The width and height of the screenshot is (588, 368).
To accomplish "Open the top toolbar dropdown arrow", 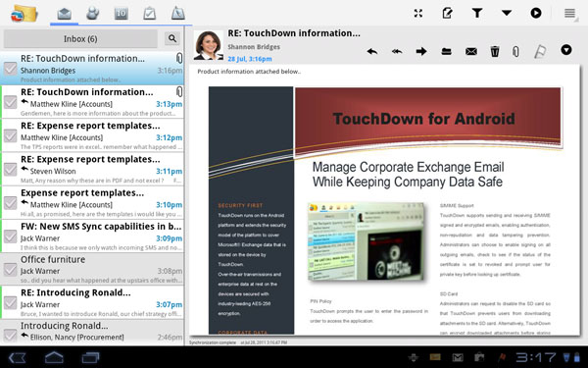I will (x=507, y=13).
